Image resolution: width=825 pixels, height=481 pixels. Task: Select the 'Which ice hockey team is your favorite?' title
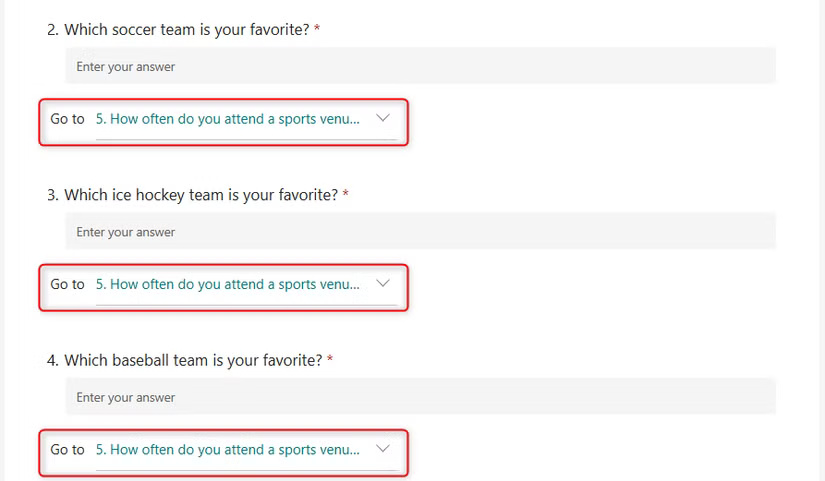(200, 195)
